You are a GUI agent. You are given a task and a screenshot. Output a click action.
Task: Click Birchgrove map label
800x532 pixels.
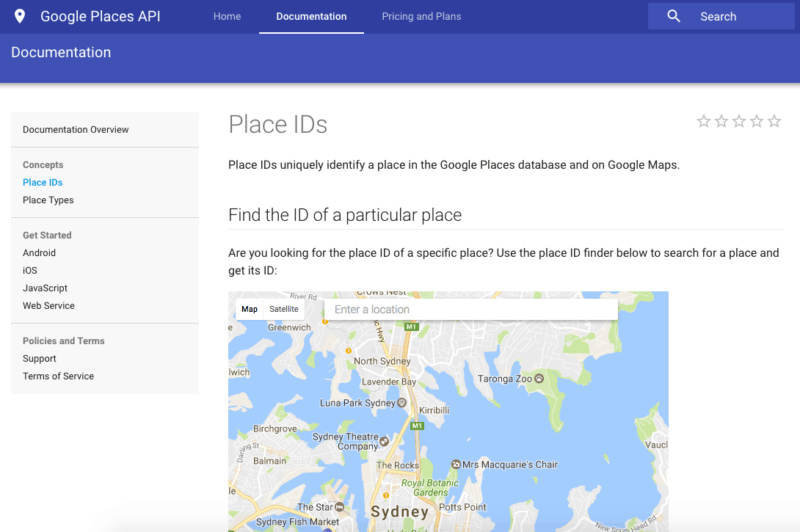(275, 429)
